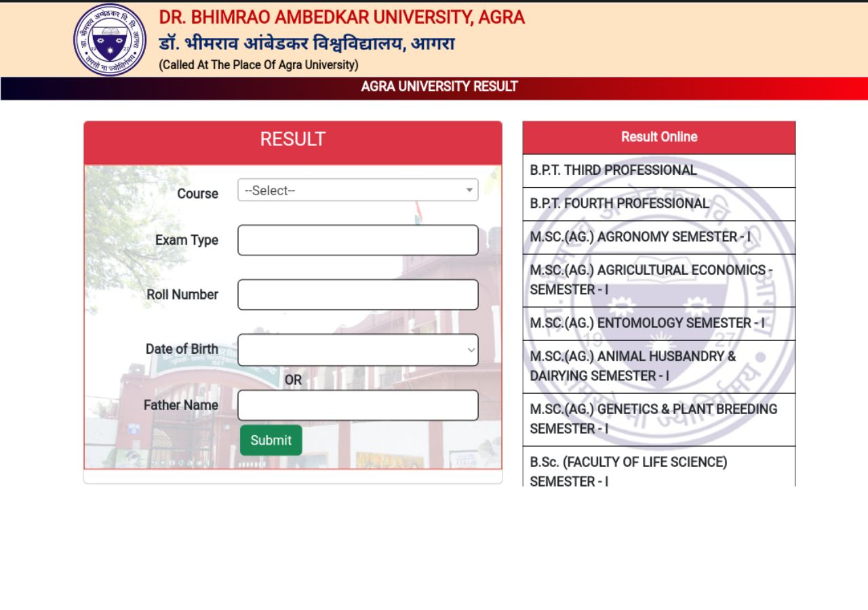Click the RESULT form heading
This screenshot has width=868, height=610.
pos(293,139)
